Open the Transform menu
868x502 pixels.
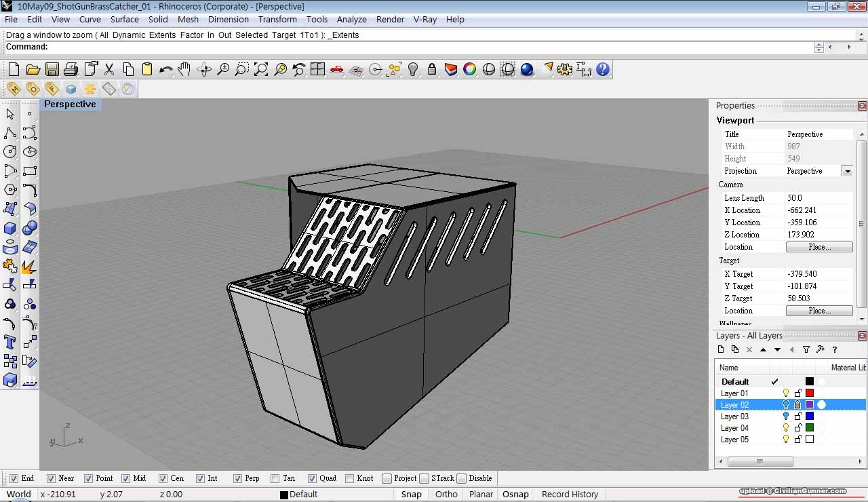click(277, 20)
